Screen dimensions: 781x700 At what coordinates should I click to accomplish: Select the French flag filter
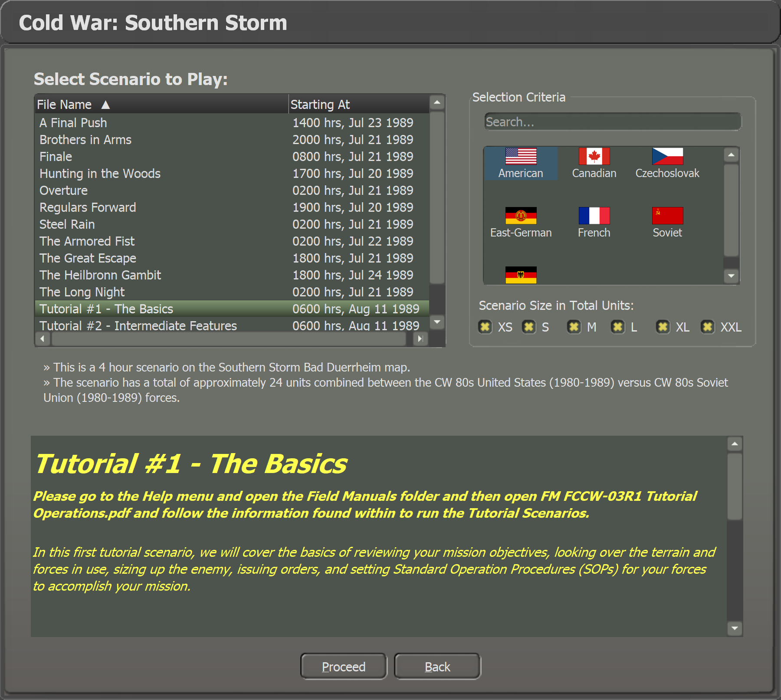point(594,223)
